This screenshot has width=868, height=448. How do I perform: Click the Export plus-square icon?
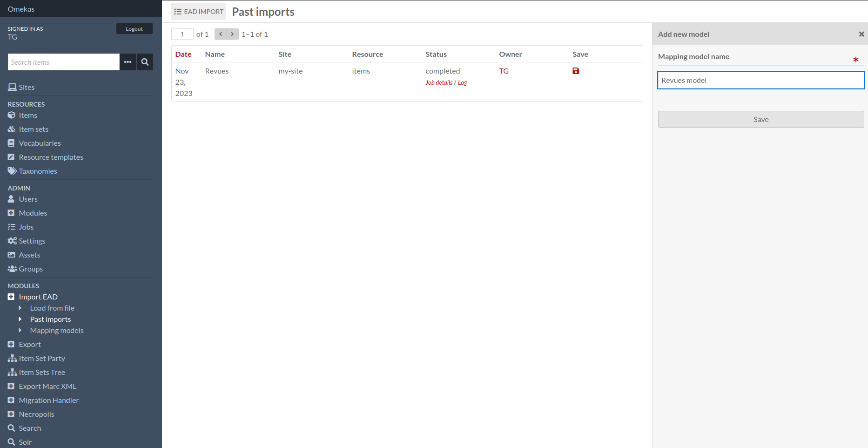point(11,344)
